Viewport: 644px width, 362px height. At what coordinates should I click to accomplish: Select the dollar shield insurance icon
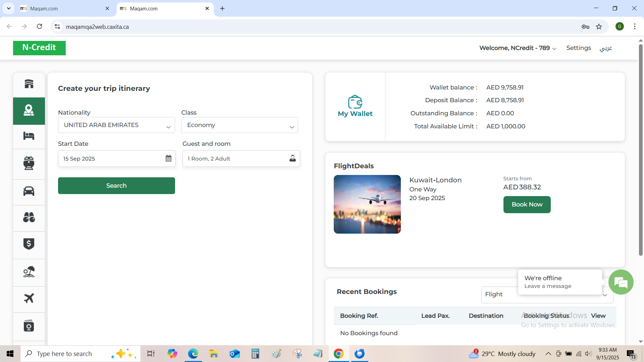pos(29,244)
